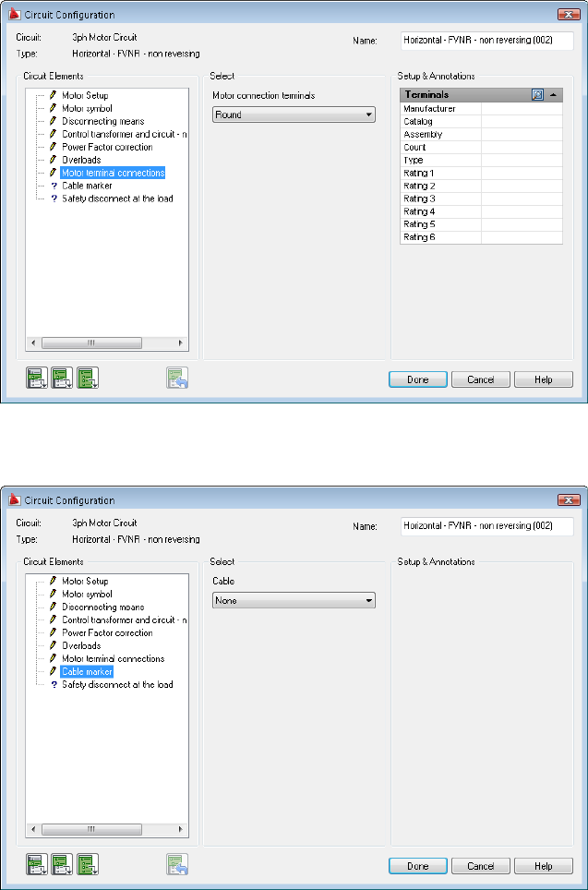Close the Circuit Configuration dialog with Terminals table
Image resolution: width=588 pixels, height=890 pixels.
point(568,14)
